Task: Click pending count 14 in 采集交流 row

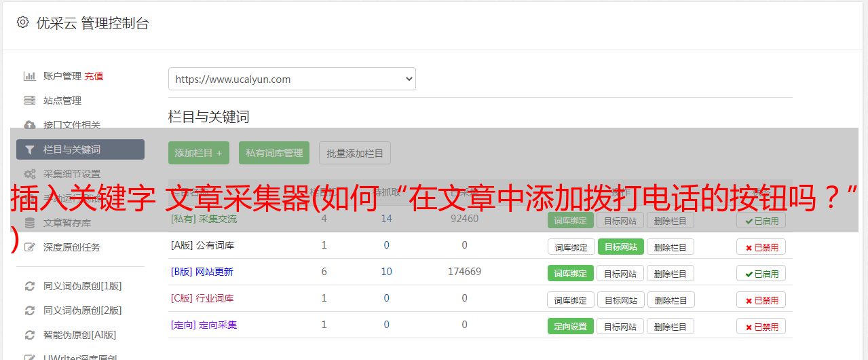Action: (x=386, y=219)
